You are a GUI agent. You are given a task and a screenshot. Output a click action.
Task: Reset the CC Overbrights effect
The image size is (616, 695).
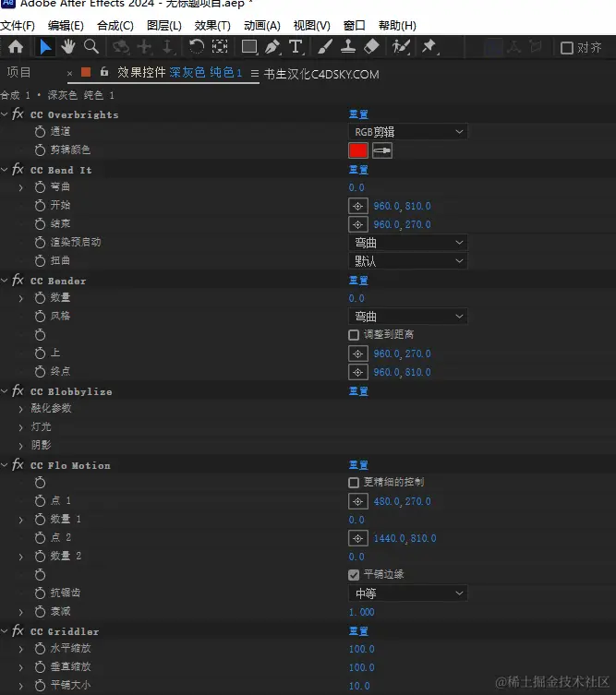(x=358, y=114)
